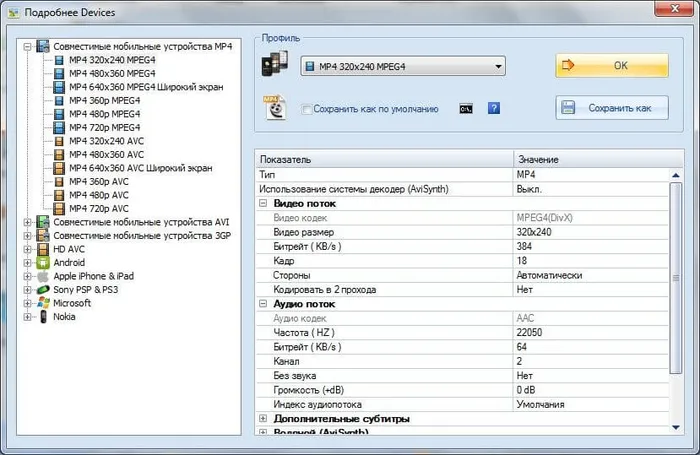Screen dimensions: 700x455
Task: Click icon beside MP4 640x360 MPEG4 Широкий экран
Action: pyautogui.click(x=59, y=87)
